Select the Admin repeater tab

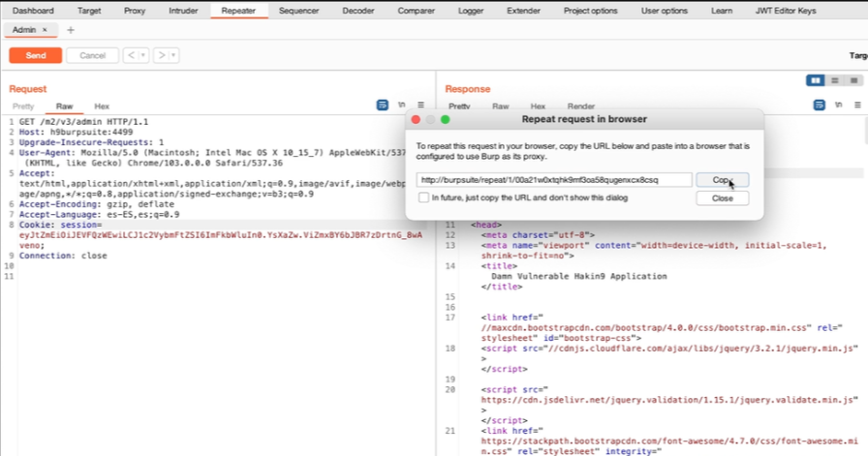coord(24,30)
